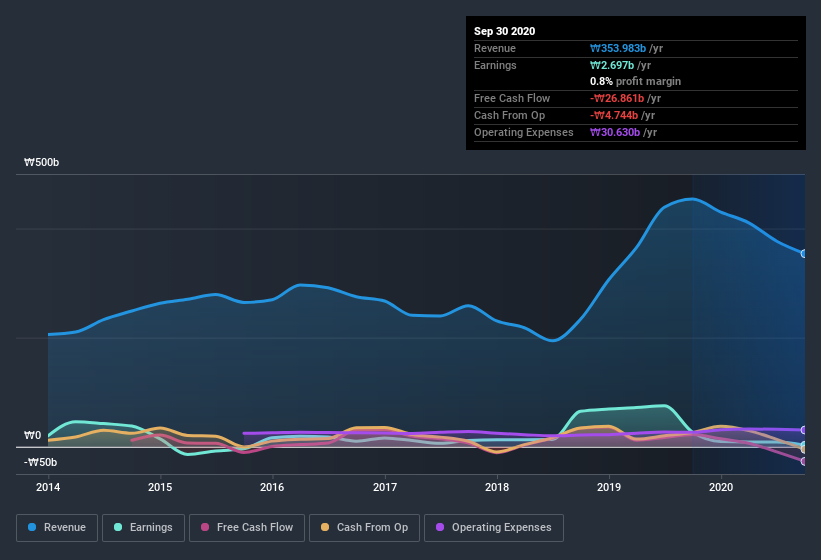Screen dimensions: 821x560
Task: Click the purple Operating Expenses endpoint marker
Action: (x=804, y=430)
